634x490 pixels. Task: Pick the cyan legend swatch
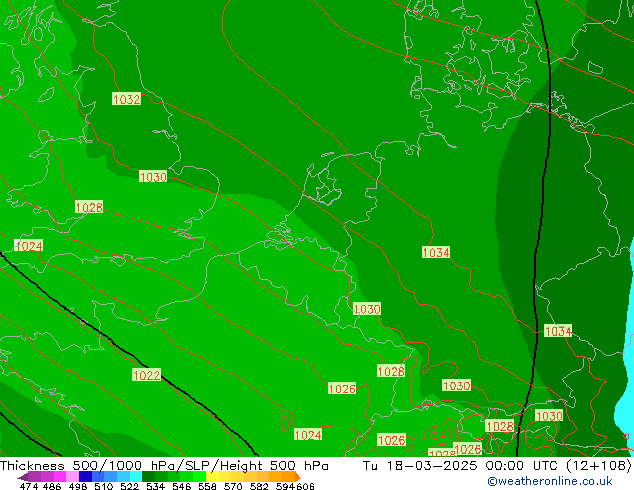pyautogui.click(x=136, y=476)
